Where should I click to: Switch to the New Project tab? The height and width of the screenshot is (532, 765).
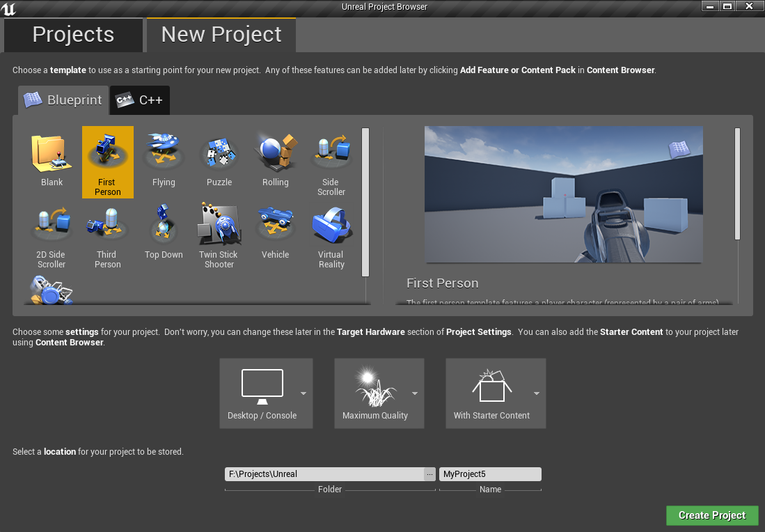click(x=221, y=35)
